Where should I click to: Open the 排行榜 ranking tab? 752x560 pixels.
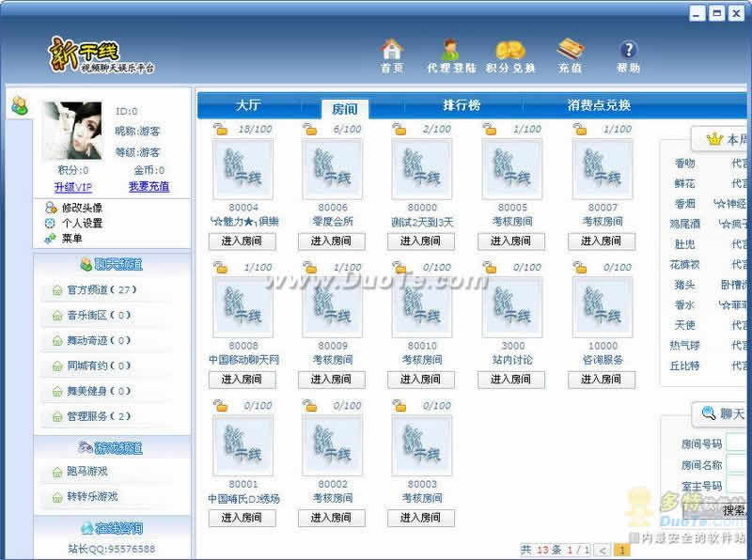pyautogui.click(x=461, y=106)
